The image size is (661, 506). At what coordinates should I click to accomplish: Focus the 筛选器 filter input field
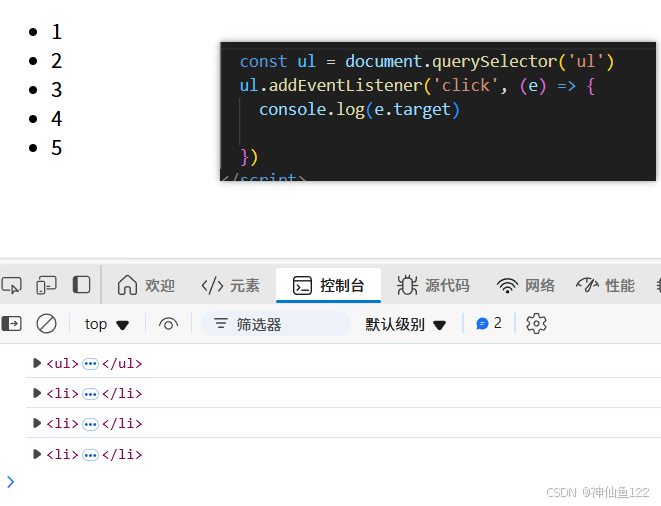coord(276,324)
